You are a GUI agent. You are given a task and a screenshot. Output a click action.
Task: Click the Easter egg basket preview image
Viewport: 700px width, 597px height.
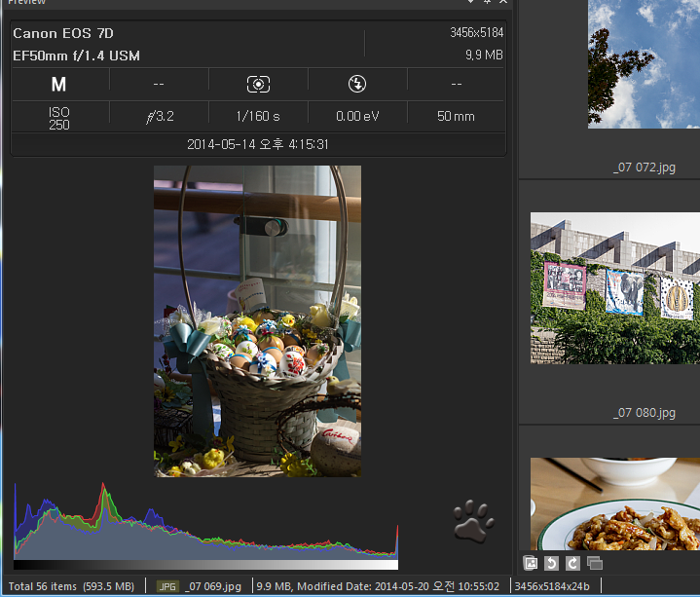pos(258,321)
